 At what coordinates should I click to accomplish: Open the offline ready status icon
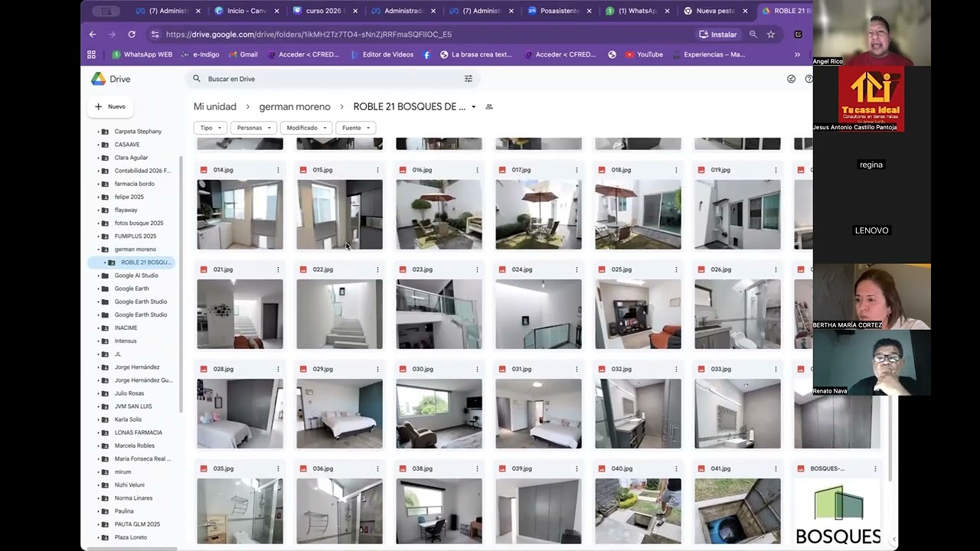tap(791, 79)
